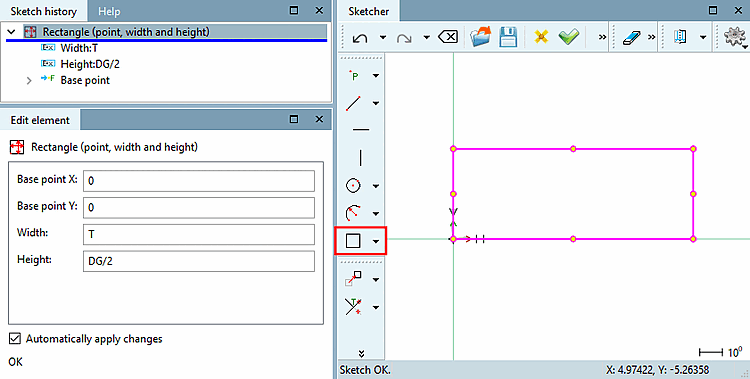Select the Base point tree item

(x=85, y=80)
